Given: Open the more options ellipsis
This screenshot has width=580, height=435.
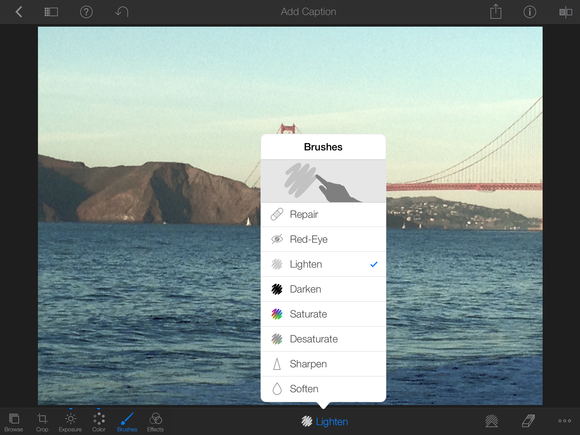Looking at the screenshot, I should [564, 421].
